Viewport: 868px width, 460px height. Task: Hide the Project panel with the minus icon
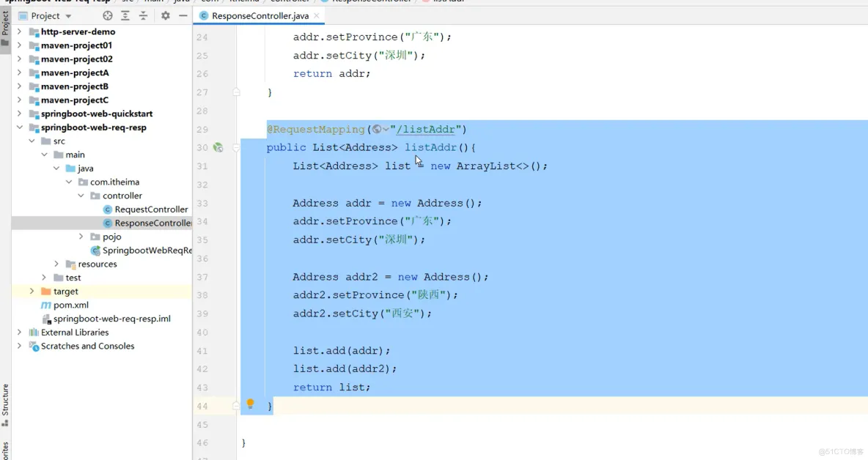183,15
